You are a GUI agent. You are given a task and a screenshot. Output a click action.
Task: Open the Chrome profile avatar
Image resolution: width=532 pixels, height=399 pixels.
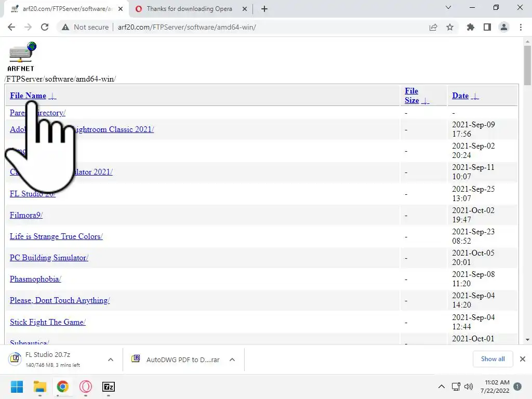[504, 27]
